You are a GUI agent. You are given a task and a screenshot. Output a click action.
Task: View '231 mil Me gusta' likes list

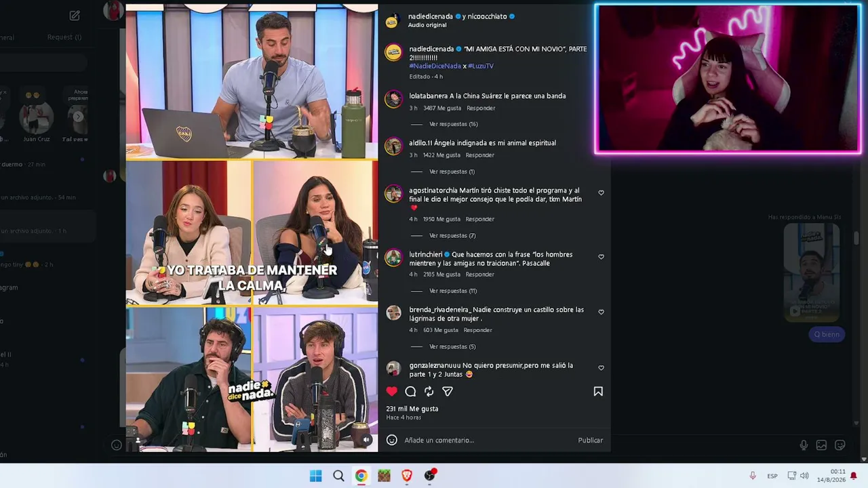point(412,409)
